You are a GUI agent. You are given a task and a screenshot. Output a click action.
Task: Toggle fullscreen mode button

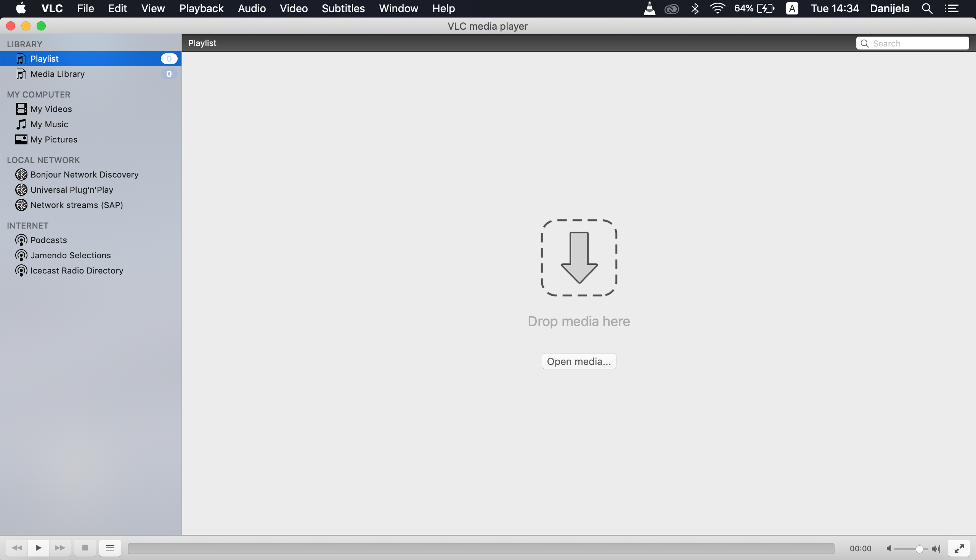point(959,548)
